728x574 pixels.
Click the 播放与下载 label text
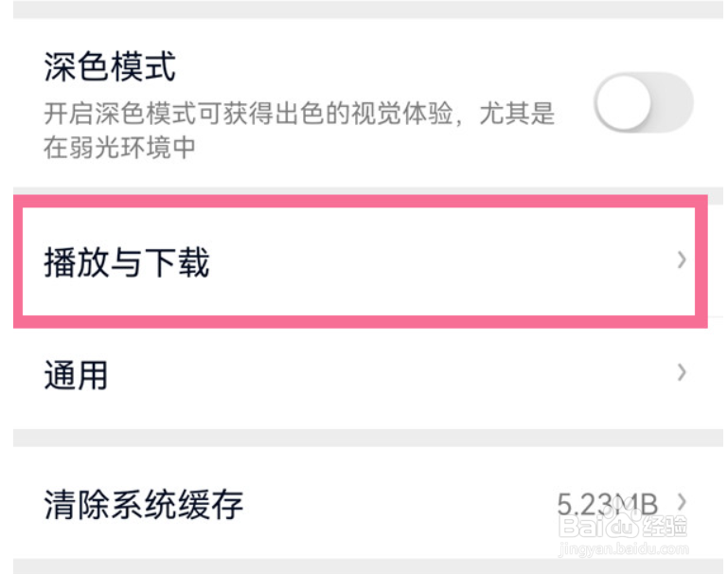(x=126, y=262)
